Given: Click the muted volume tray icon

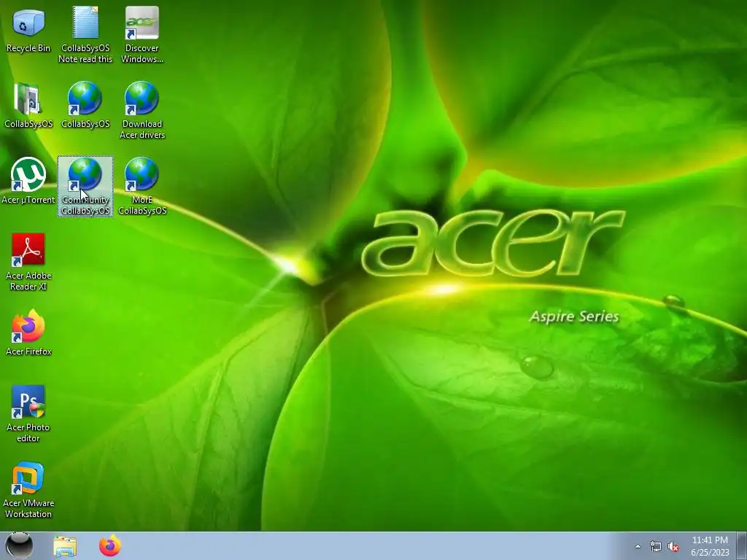Looking at the screenshot, I should point(673,547).
